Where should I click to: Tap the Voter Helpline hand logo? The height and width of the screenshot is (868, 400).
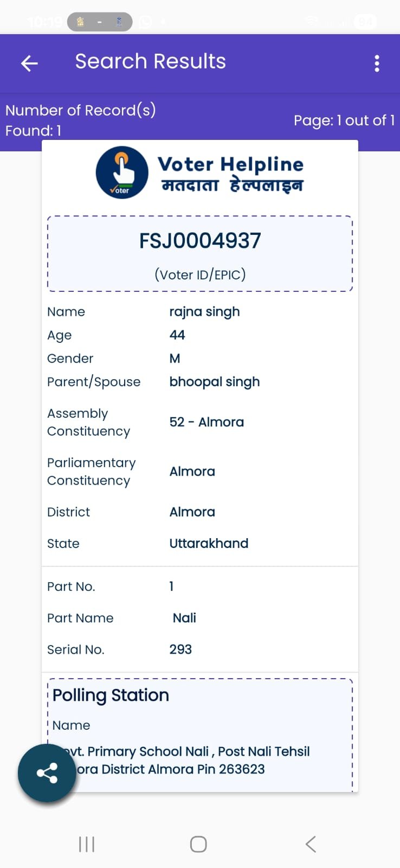(122, 173)
